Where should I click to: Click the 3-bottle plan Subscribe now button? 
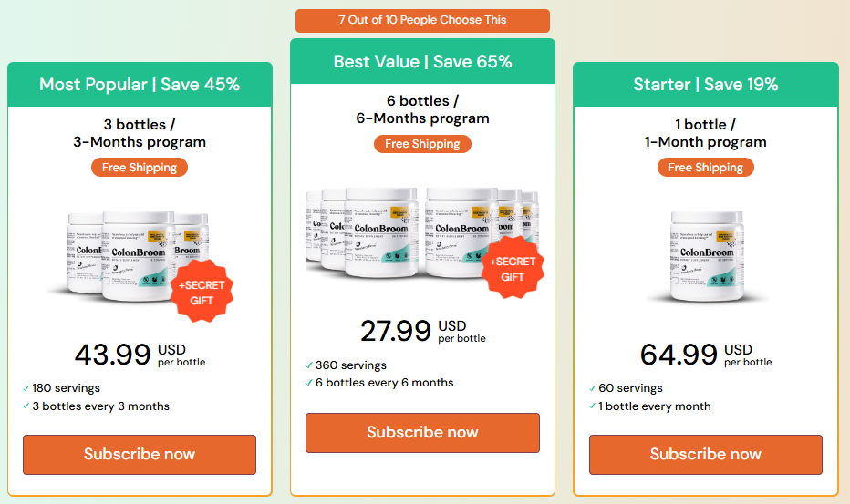[140, 454]
